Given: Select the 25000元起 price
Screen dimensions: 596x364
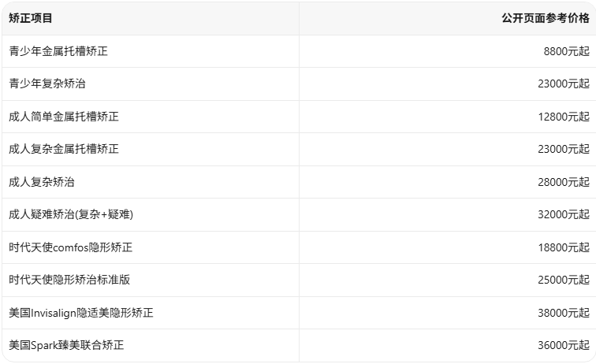Looking at the screenshot, I should (x=564, y=280).
